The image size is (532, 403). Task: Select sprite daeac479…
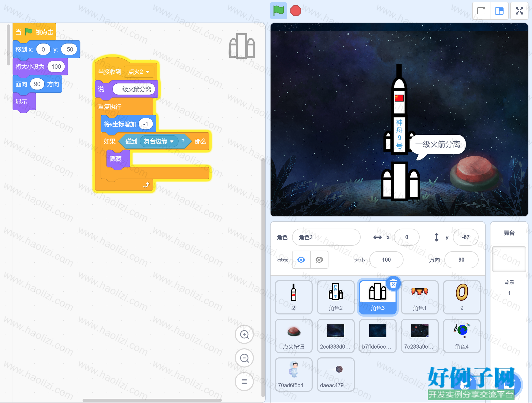tap(335, 375)
